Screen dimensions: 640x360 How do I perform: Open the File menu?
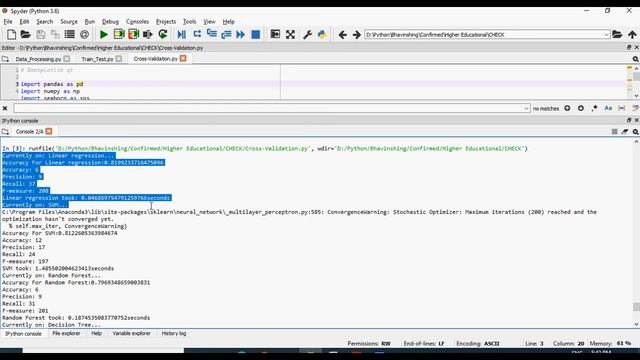[8, 21]
